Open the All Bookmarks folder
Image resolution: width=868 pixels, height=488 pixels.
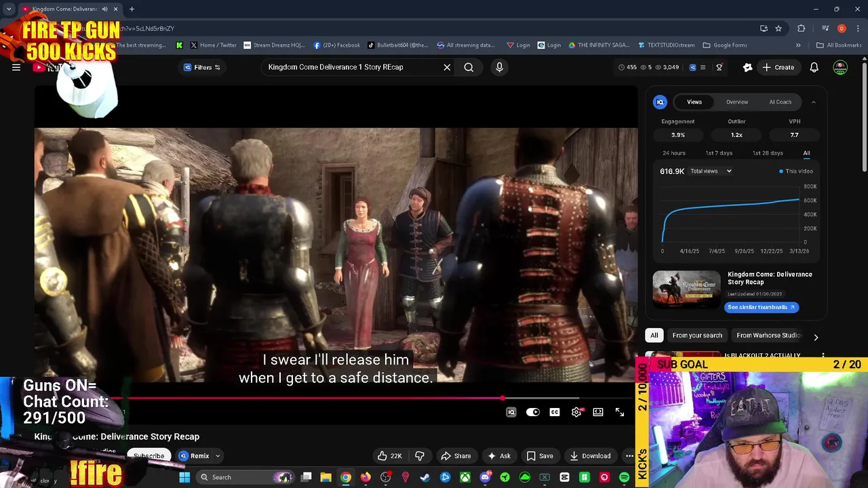pyautogui.click(x=839, y=45)
